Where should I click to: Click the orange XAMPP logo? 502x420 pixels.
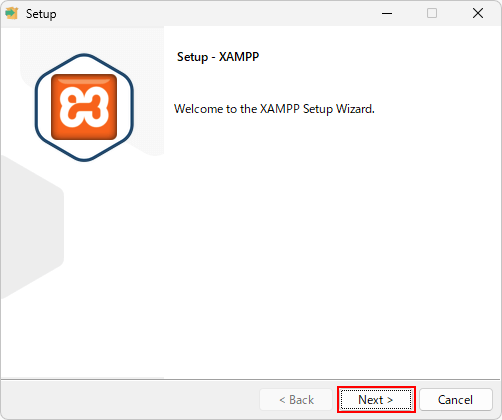pos(84,107)
